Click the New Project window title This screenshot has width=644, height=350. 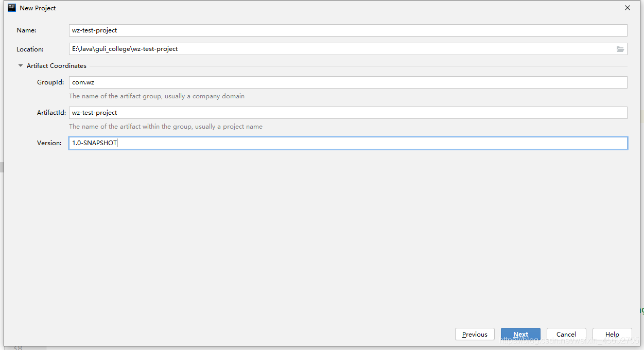(x=38, y=8)
